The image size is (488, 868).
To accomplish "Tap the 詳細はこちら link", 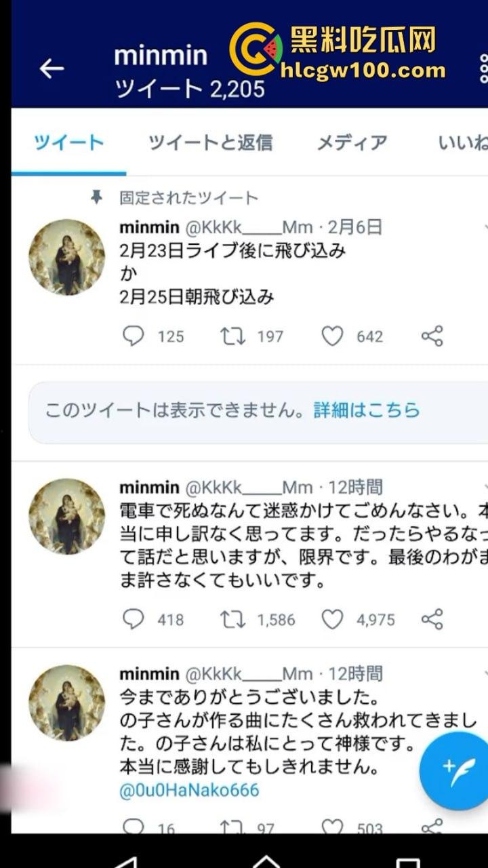I will [x=365, y=410].
